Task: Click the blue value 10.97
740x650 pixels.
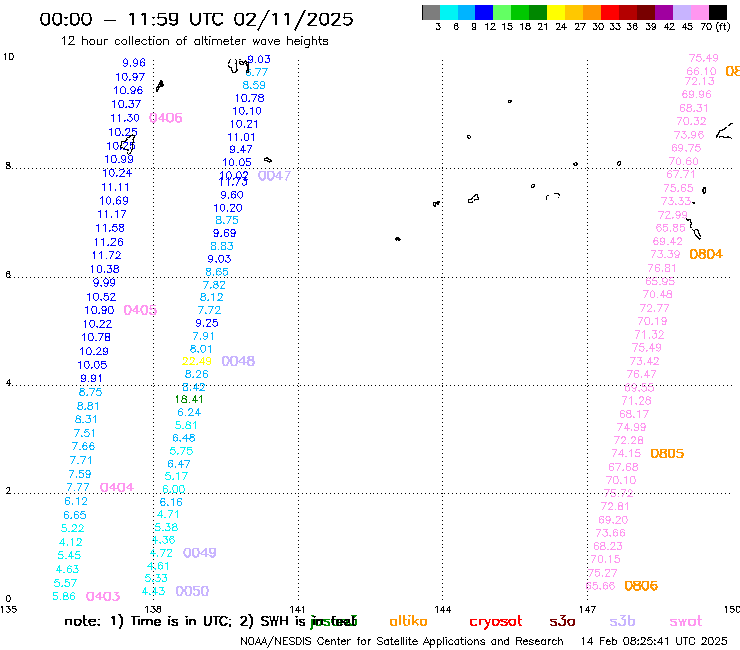Action: point(130,77)
